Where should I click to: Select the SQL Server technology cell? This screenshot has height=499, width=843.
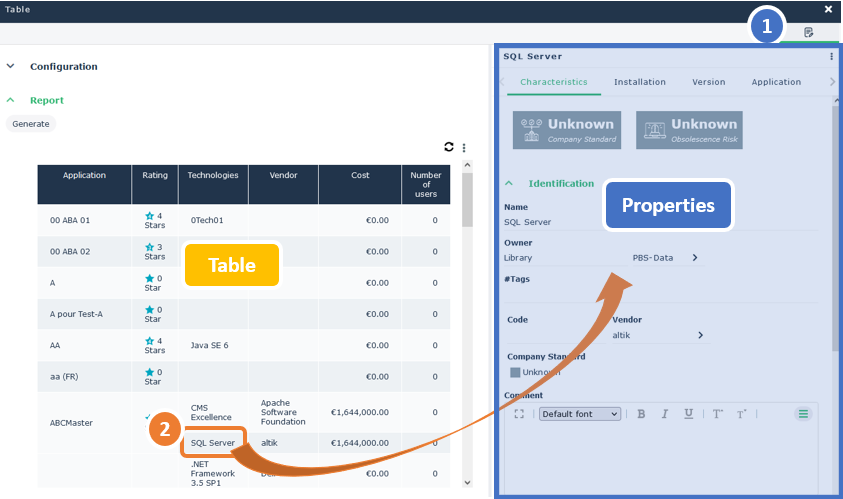point(213,443)
